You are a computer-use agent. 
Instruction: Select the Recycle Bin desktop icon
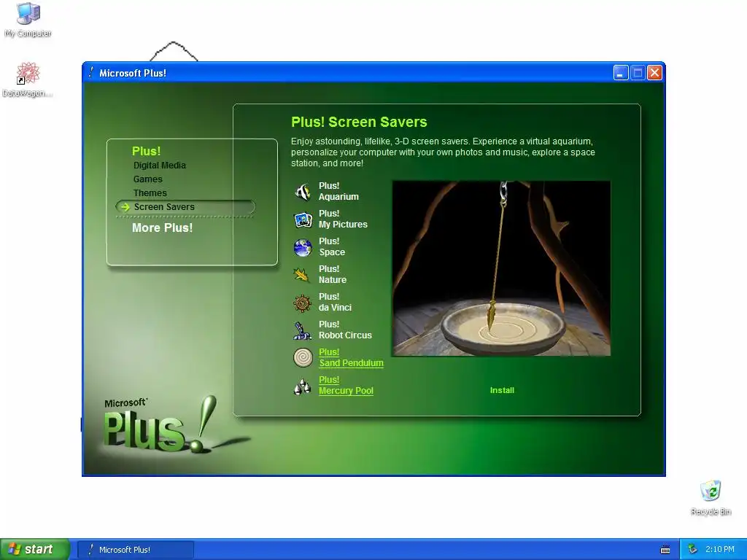click(x=711, y=498)
